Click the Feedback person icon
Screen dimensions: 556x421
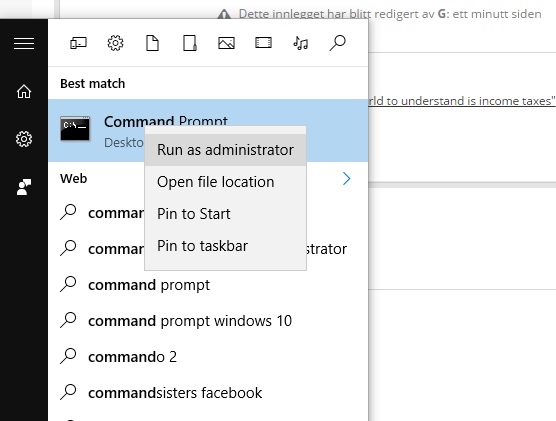click(x=24, y=187)
